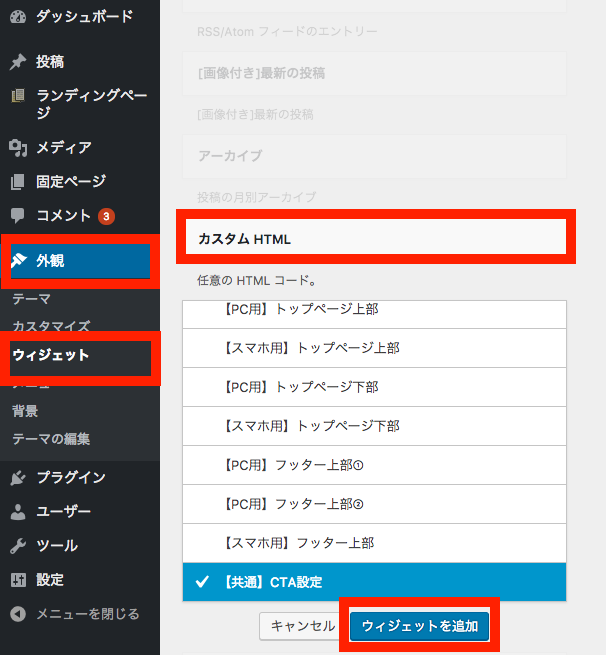Click the settings icon beside 設定
This screenshot has width=606, height=655.
(18, 580)
